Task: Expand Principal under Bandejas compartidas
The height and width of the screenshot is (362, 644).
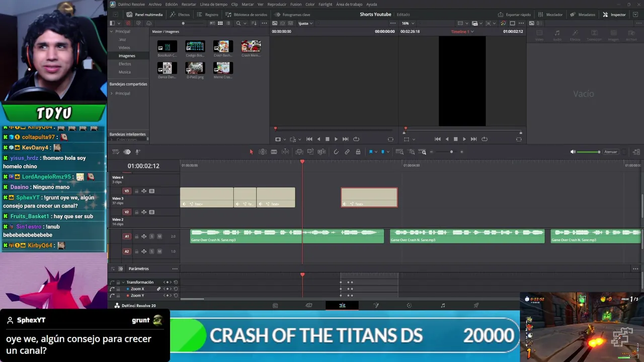Action: click(112, 94)
